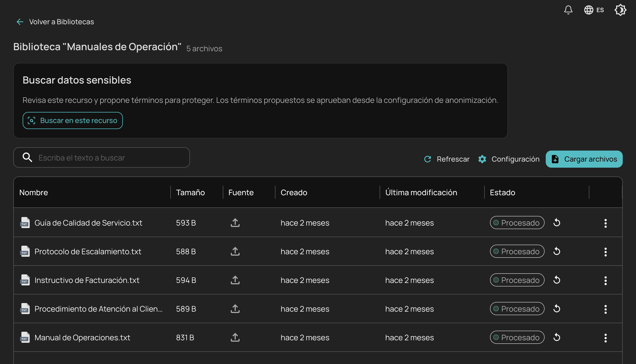Image resolution: width=636 pixels, height=364 pixels.
Task: Click Procesado status of Protocolo de Escalamiento row
Action: [517, 251]
